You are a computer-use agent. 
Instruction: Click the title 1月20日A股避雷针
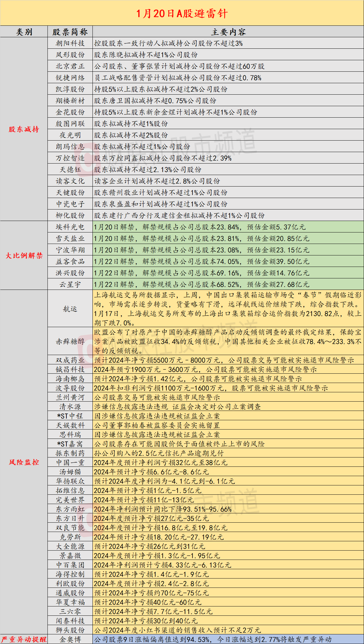[182, 13]
